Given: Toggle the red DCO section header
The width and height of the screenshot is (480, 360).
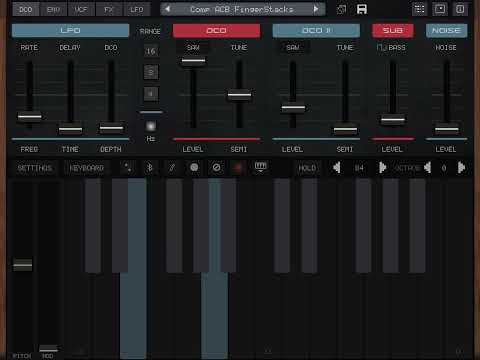Looking at the screenshot, I should tap(216, 30).
